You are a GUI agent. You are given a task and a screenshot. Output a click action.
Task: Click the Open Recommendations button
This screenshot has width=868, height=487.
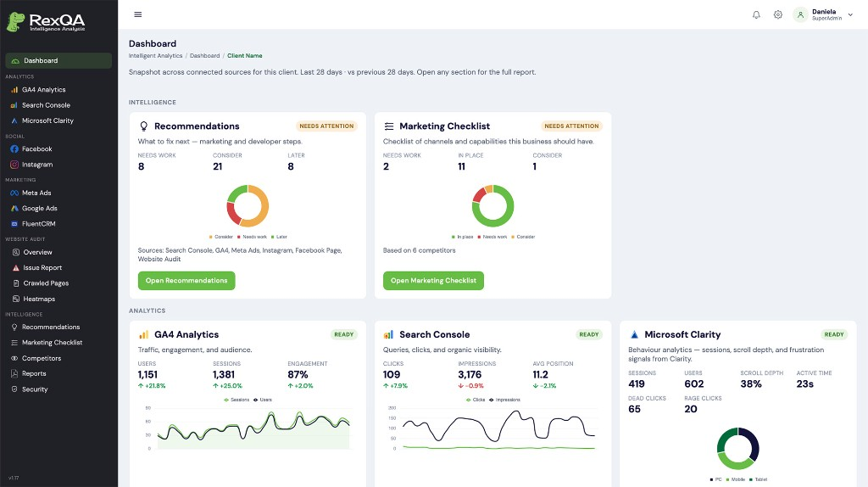pos(186,280)
